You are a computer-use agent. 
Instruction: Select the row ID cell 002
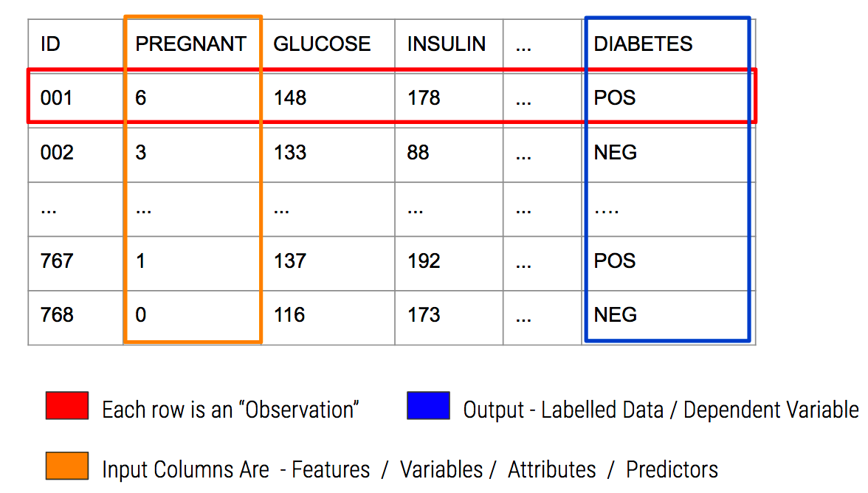pyautogui.click(x=57, y=153)
